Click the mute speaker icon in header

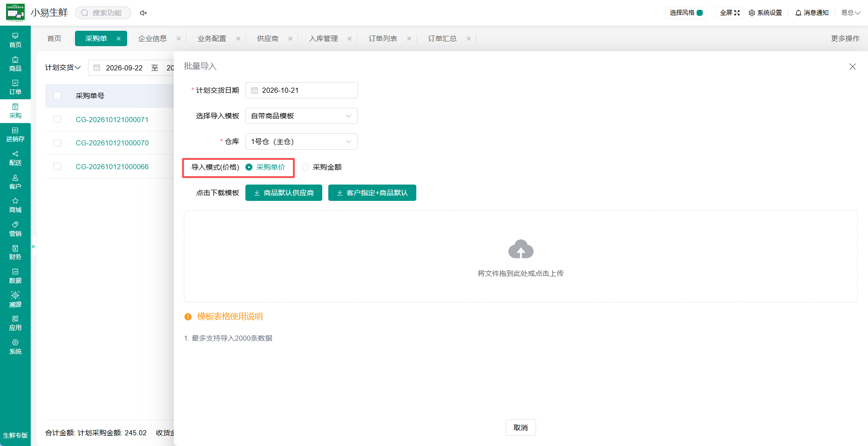[x=143, y=13]
